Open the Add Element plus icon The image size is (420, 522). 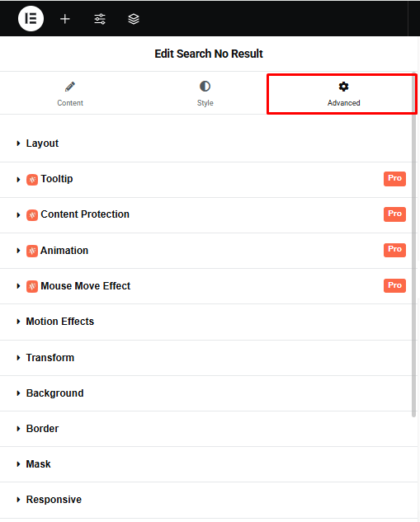click(65, 19)
